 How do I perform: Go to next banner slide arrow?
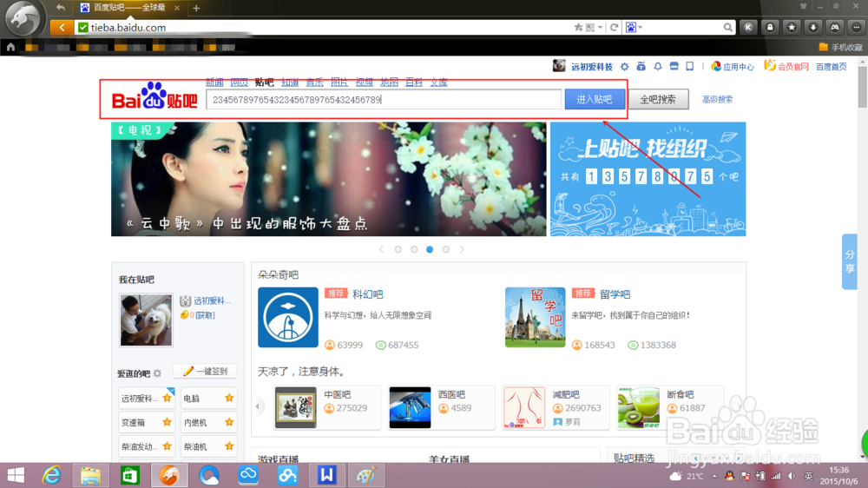[x=462, y=249]
